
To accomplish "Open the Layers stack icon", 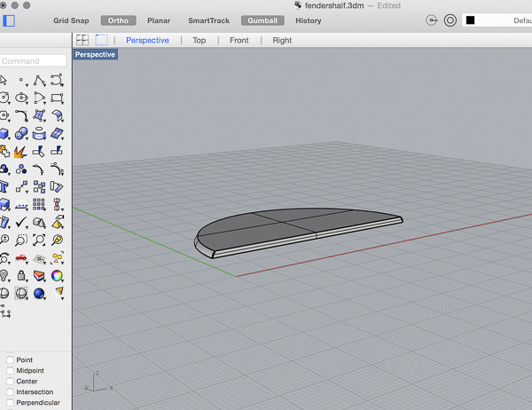I will tap(39, 275).
